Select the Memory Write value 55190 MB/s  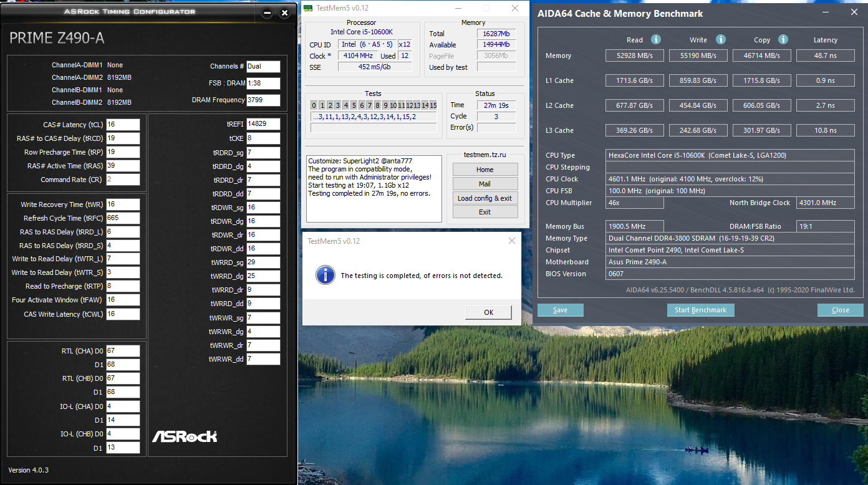(699, 55)
